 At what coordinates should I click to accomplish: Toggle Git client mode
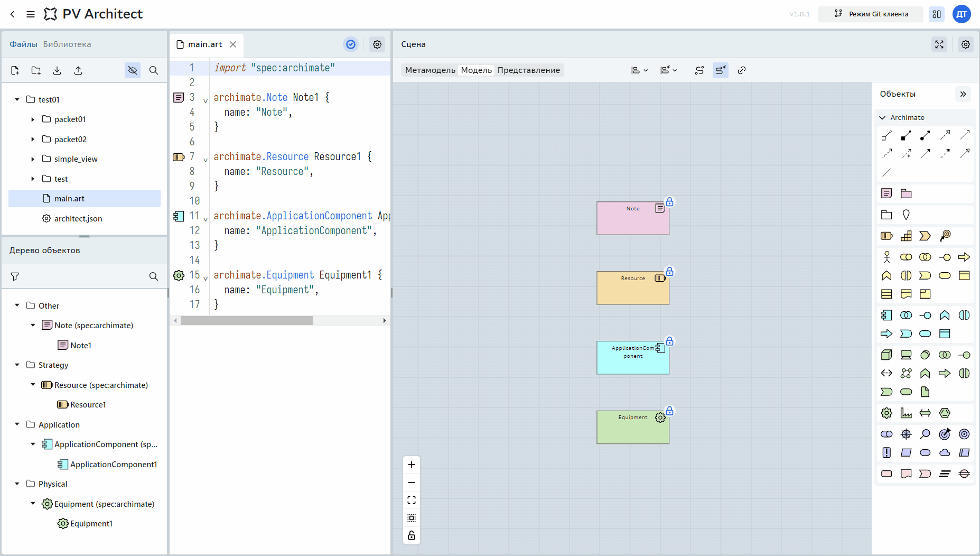[x=871, y=14]
